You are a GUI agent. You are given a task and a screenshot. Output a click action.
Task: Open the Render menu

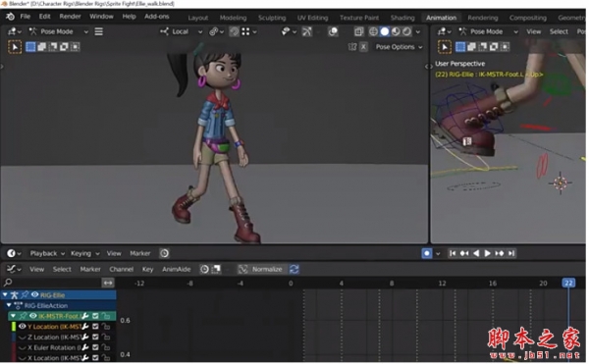point(70,17)
